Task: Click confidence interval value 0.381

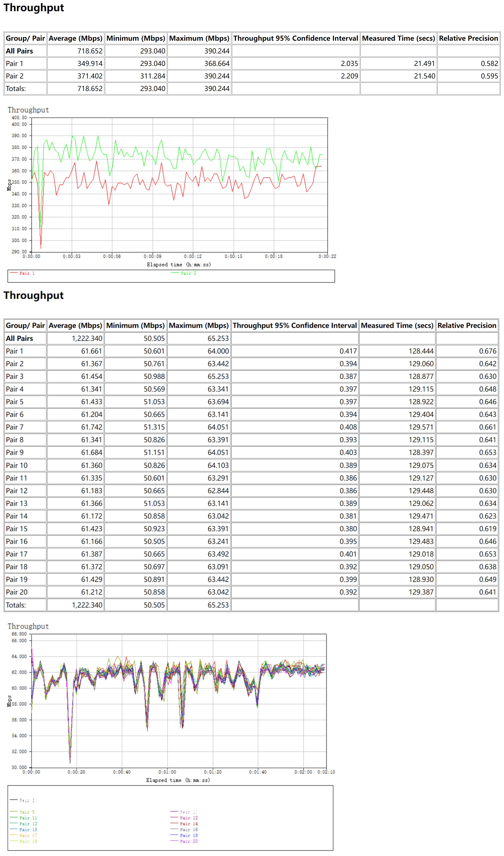Action: 348,516
